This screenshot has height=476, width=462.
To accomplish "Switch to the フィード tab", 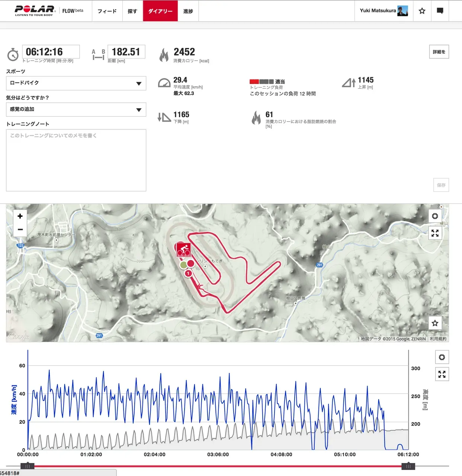I will point(107,11).
